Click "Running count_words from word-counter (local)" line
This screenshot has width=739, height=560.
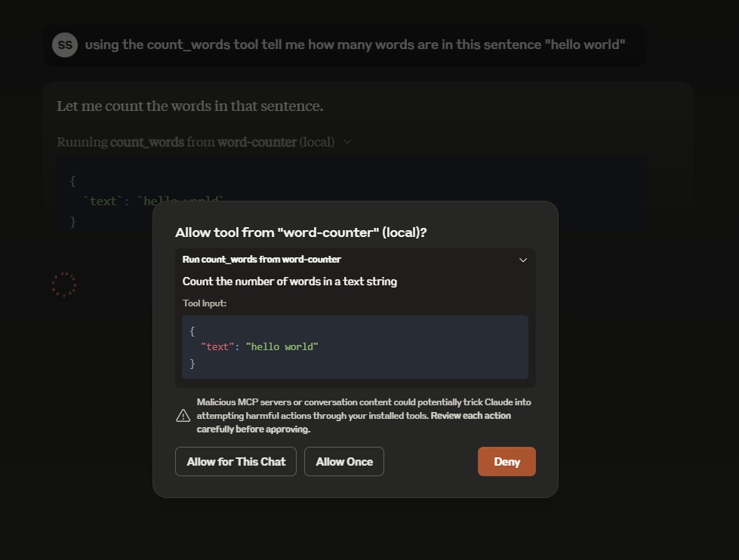(196, 142)
